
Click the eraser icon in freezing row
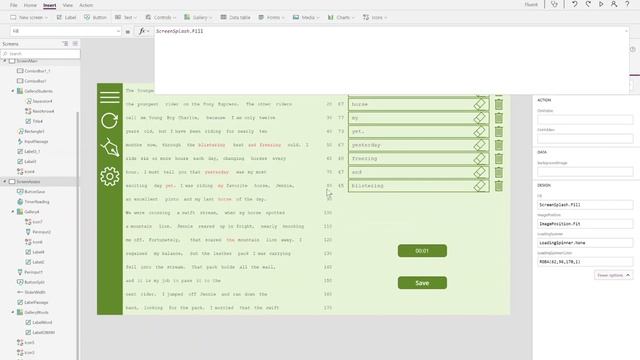pos(480,158)
